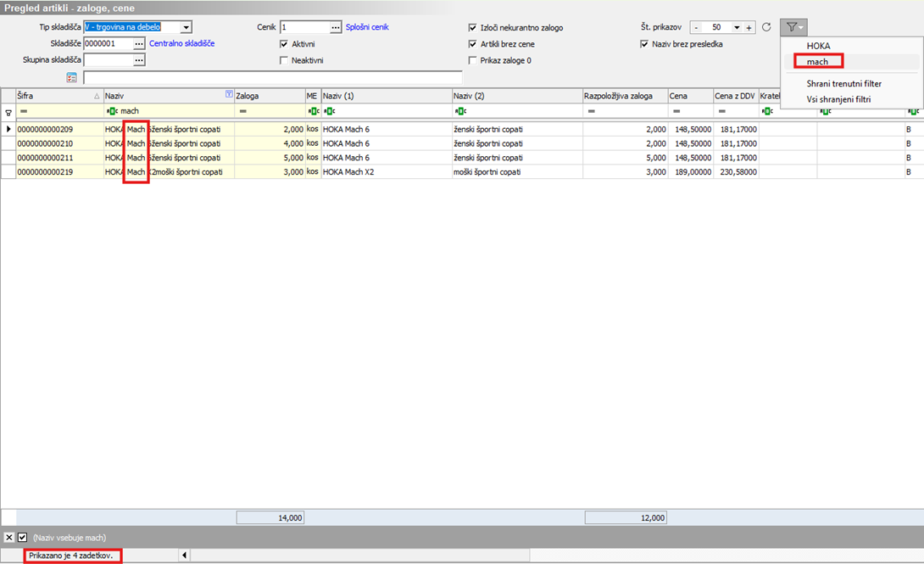This screenshot has width=924, height=564.
Task: Enable the Prikaz zaloge 0 checkbox
Action: click(473, 60)
